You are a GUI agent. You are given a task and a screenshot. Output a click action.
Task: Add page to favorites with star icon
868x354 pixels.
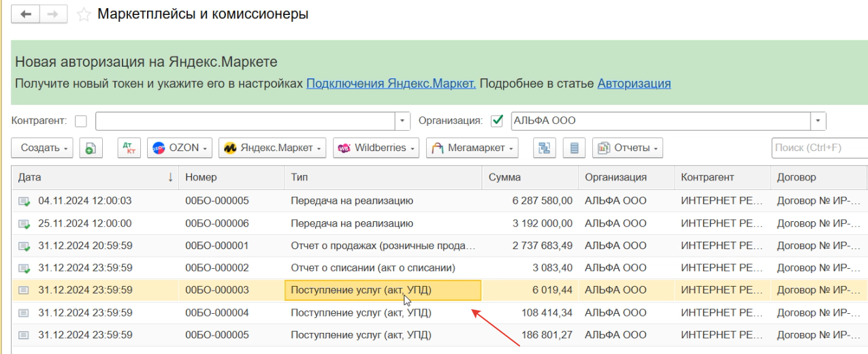click(x=82, y=14)
